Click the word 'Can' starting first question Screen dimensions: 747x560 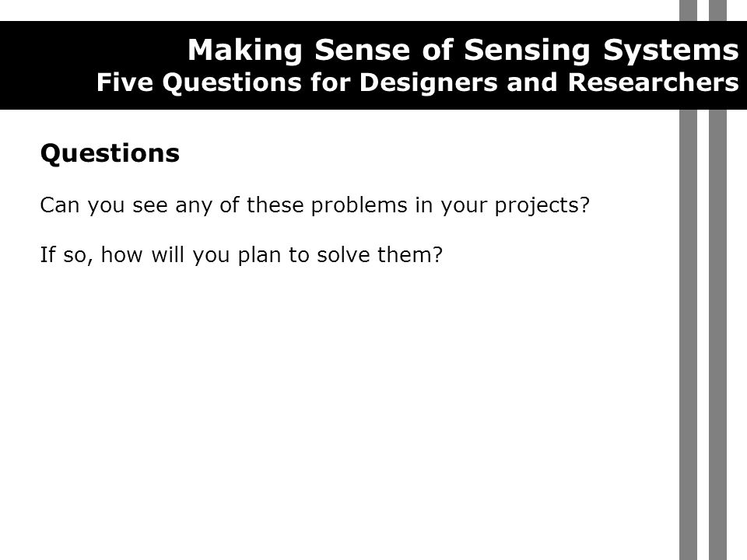tap(60, 205)
